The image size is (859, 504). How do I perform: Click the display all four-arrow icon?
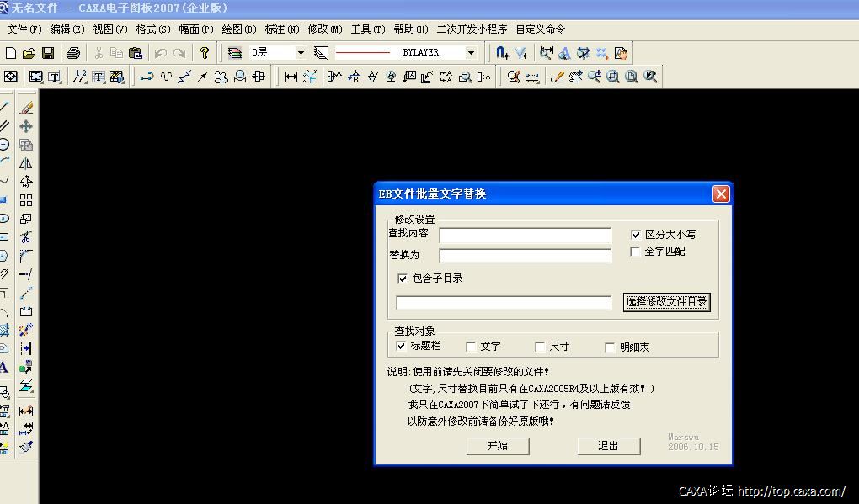(10, 77)
